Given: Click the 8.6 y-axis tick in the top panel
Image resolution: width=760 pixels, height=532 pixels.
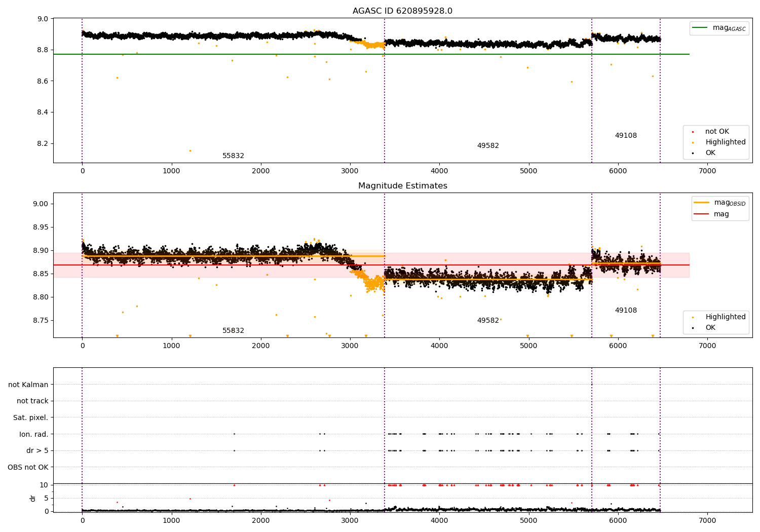Looking at the screenshot, I should pyautogui.click(x=43, y=81).
